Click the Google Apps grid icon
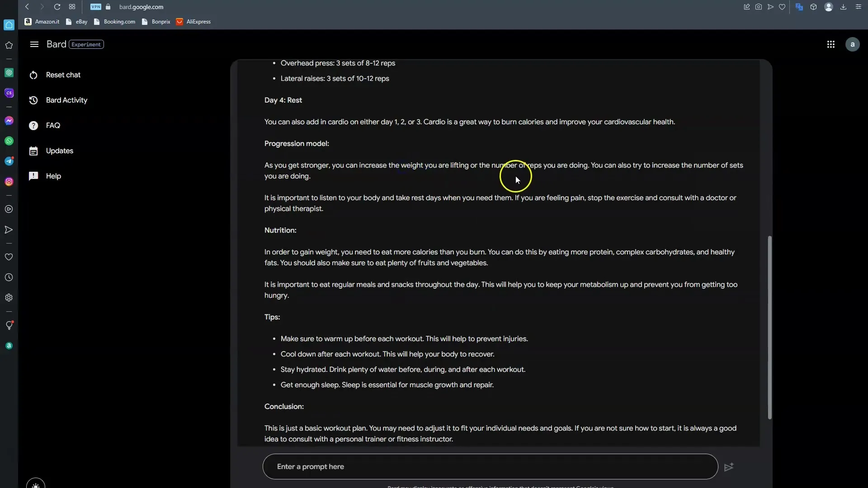Image resolution: width=868 pixels, height=488 pixels. point(831,44)
